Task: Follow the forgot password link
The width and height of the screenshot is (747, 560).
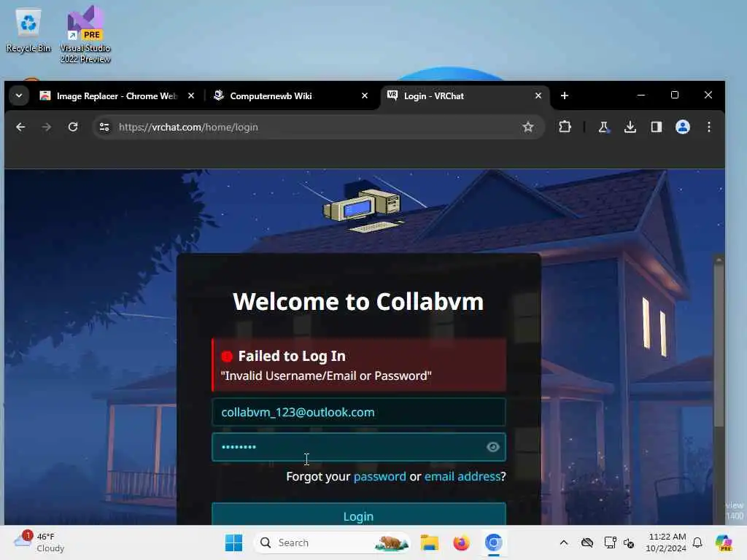Action: tap(379, 476)
